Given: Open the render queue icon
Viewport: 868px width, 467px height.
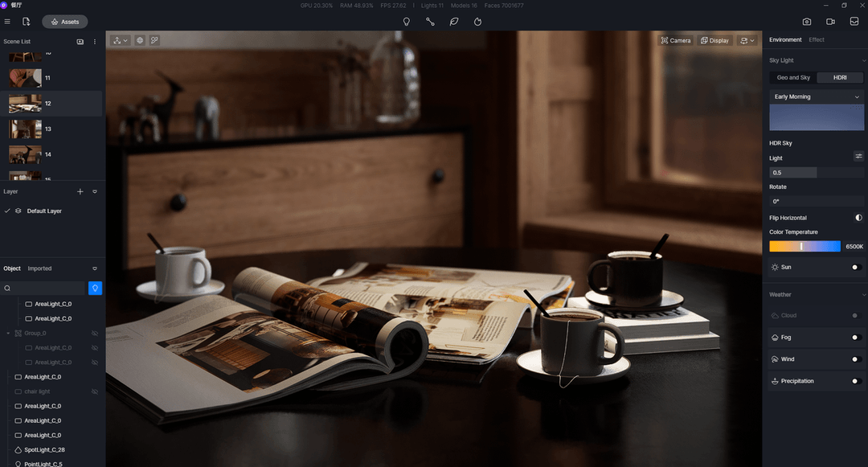Looking at the screenshot, I should point(854,22).
